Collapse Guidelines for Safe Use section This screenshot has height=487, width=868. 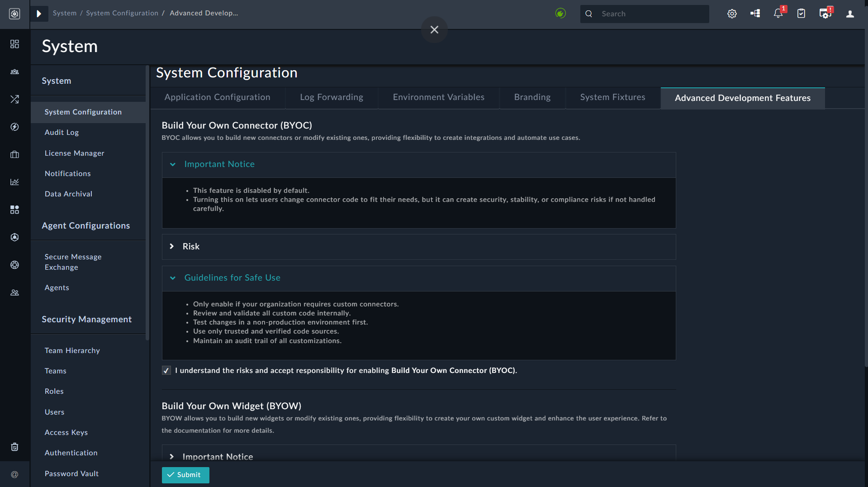(x=419, y=278)
